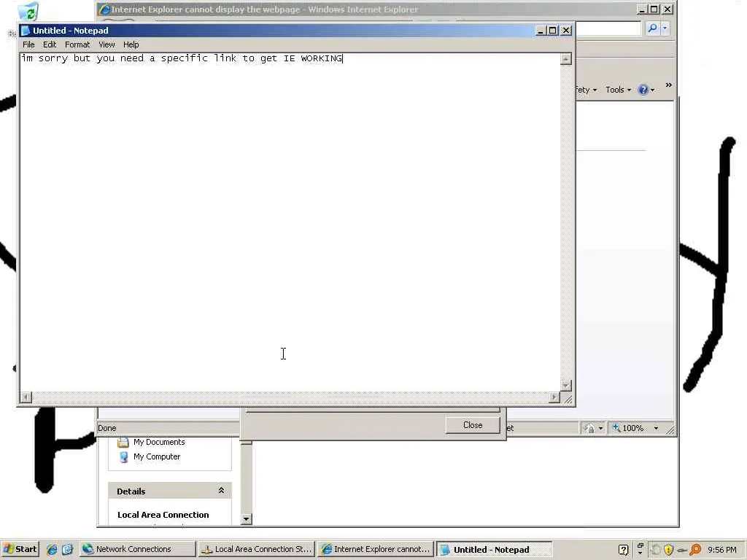Open the Edit menu in Notepad
747x560 pixels.
pyautogui.click(x=50, y=44)
